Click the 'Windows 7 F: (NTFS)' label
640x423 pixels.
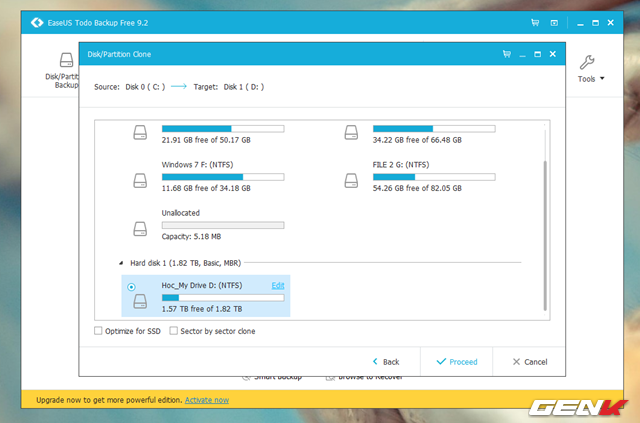[197, 165]
